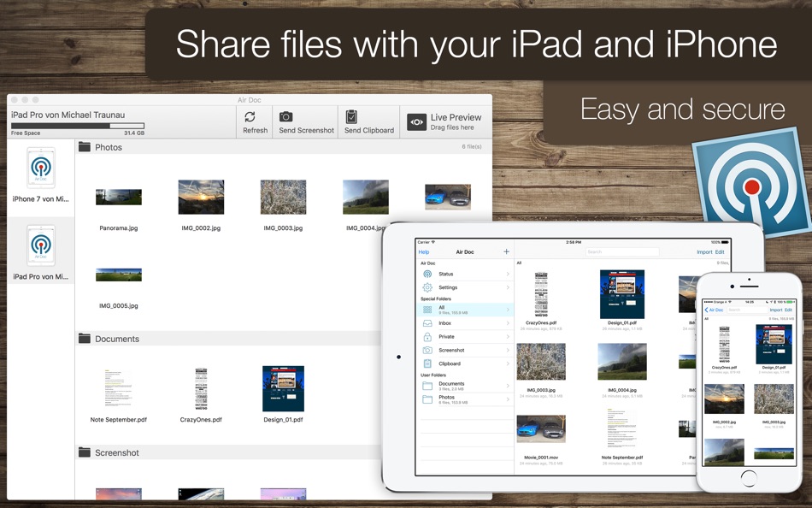The width and height of the screenshot is (812, 508).
Task: Open IMG_0005.jpg thumbnail in Mac window
Action: [x=119, y=275]
